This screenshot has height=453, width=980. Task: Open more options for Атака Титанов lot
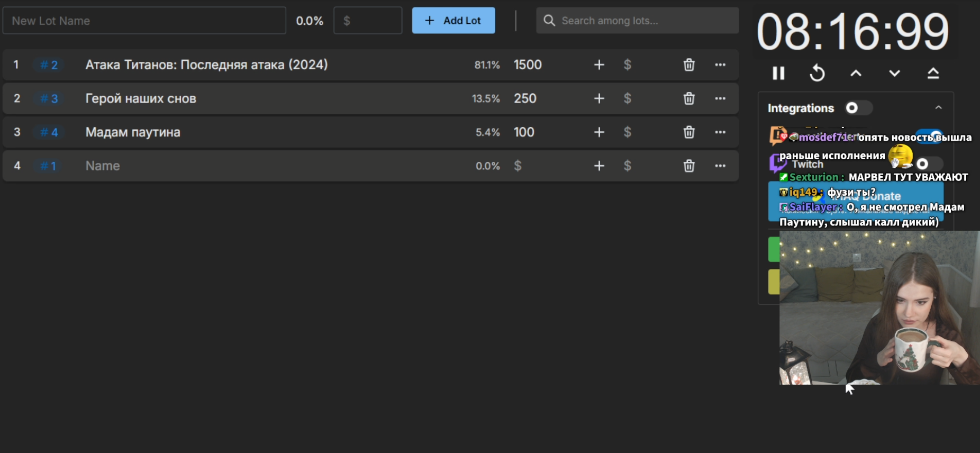(720, 65)
